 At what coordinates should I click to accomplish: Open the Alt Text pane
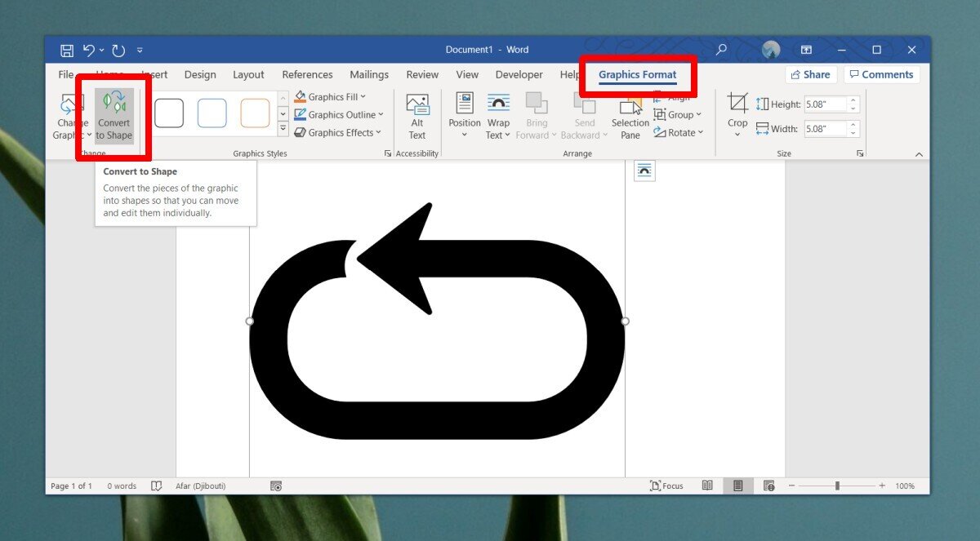click(x=417, y=116)
